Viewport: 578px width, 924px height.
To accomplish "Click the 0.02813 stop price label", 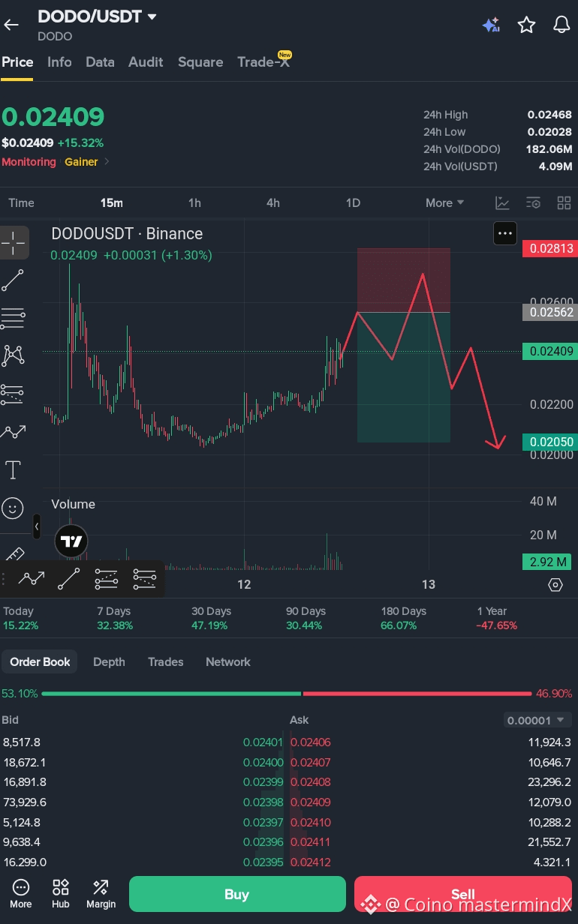I will tap(550, 248).
